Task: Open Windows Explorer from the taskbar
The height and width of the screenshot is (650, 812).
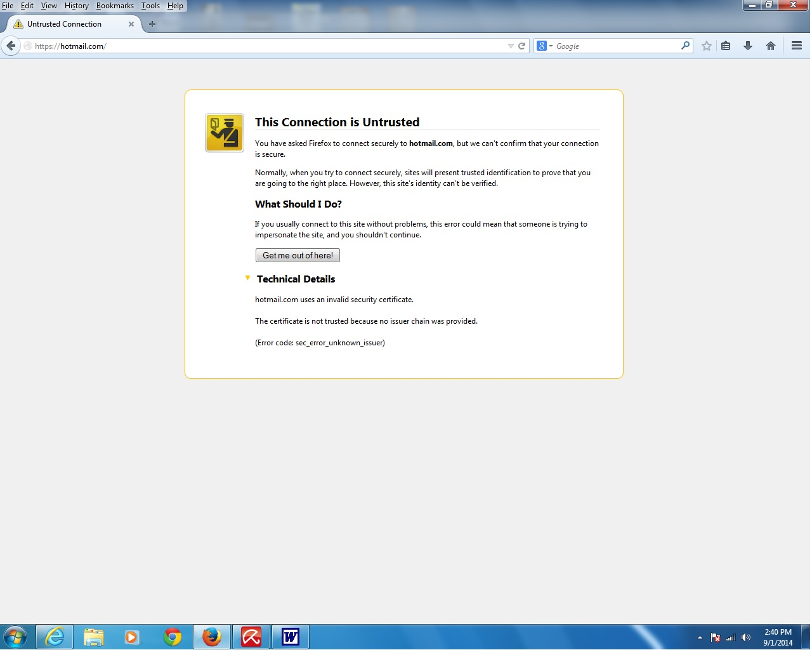Action: point(94,637)
